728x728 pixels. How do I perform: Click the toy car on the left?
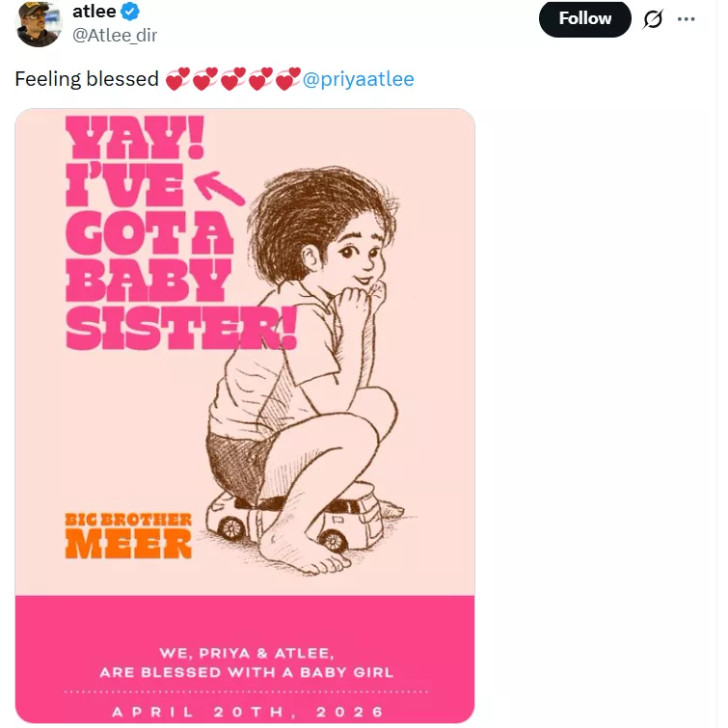(x=234, y=519)
